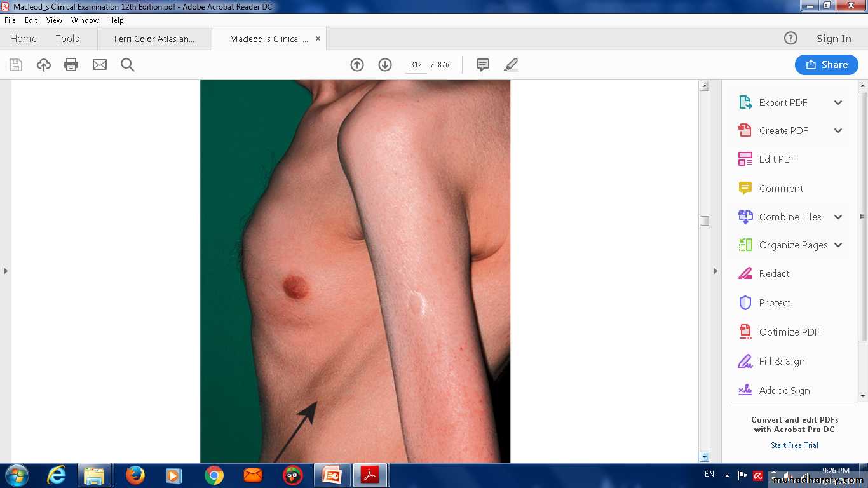The height and width of the screenshot is (488, 868).
Task: Click the envelope email icon
Action: coord(100,65)
